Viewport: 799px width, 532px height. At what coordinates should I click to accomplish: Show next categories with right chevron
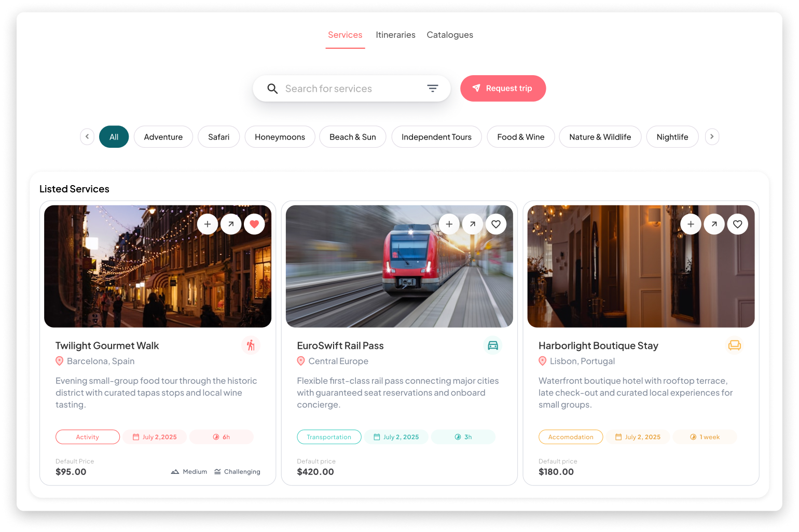(x=712, y=137)
